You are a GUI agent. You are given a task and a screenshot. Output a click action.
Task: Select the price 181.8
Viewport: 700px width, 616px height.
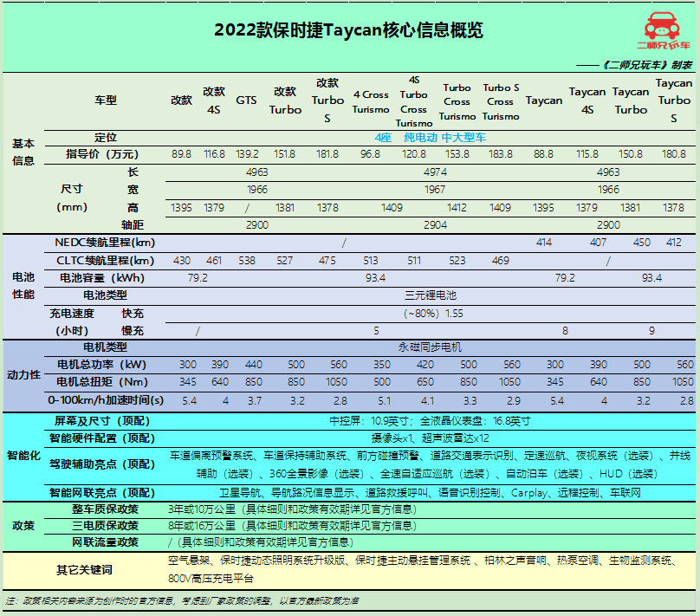327,154
